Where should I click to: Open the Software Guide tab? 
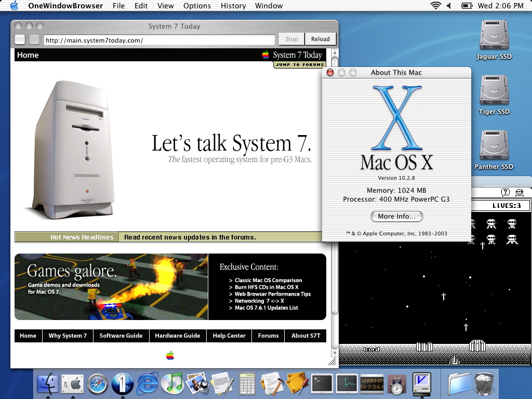point(121,336)
